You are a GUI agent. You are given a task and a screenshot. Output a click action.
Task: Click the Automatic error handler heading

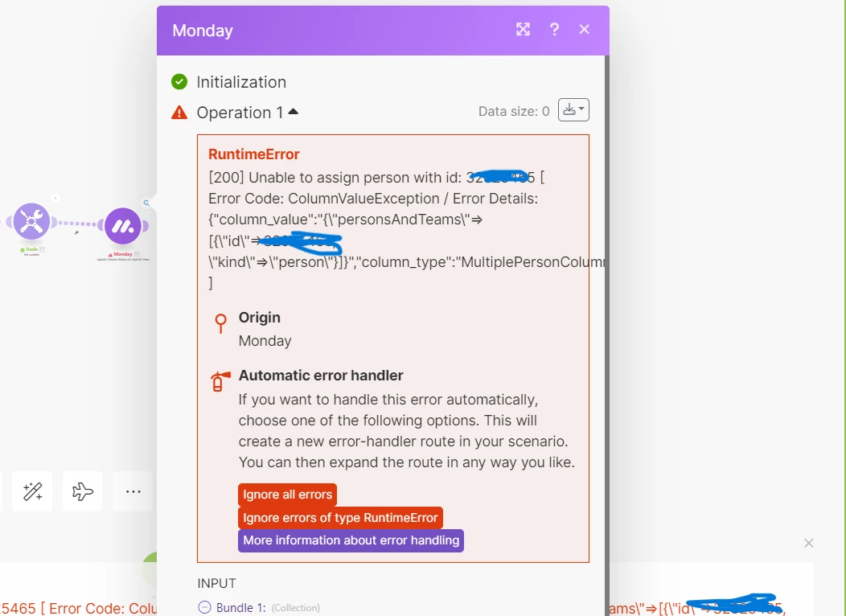pyautogui.click(x=321, y=376)
